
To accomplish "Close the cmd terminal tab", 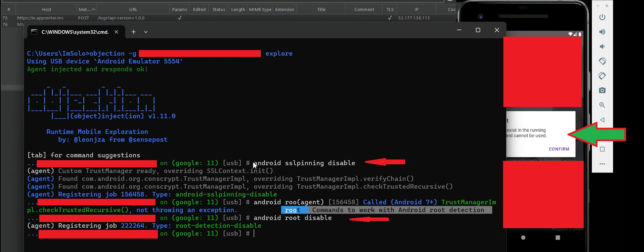I will coord(116,32).
